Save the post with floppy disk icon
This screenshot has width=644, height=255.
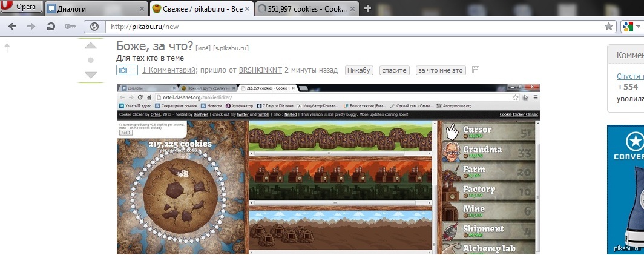coord(476,70)
